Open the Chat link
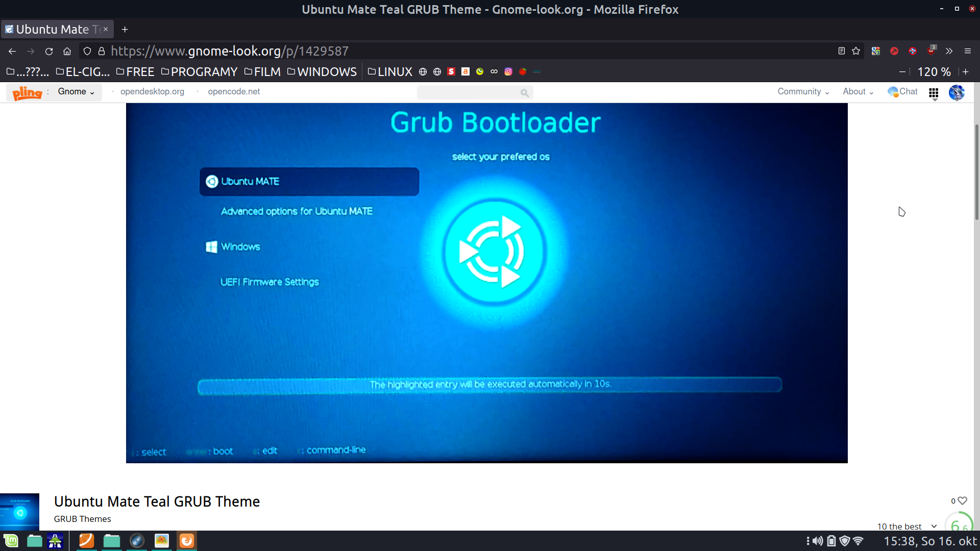This screenshot has width=980, height=551. click(902, 92)
